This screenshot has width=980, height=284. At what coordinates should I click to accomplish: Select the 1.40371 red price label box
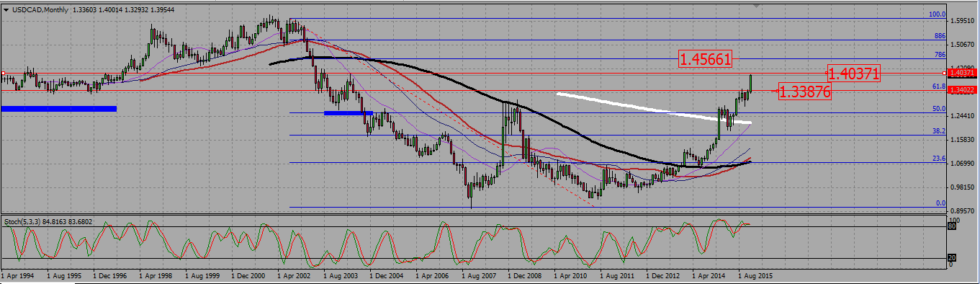854,73
